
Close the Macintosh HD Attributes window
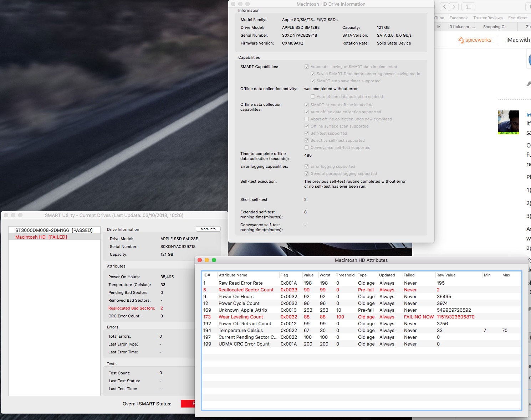pyautogui.click(x=200, y=260)
